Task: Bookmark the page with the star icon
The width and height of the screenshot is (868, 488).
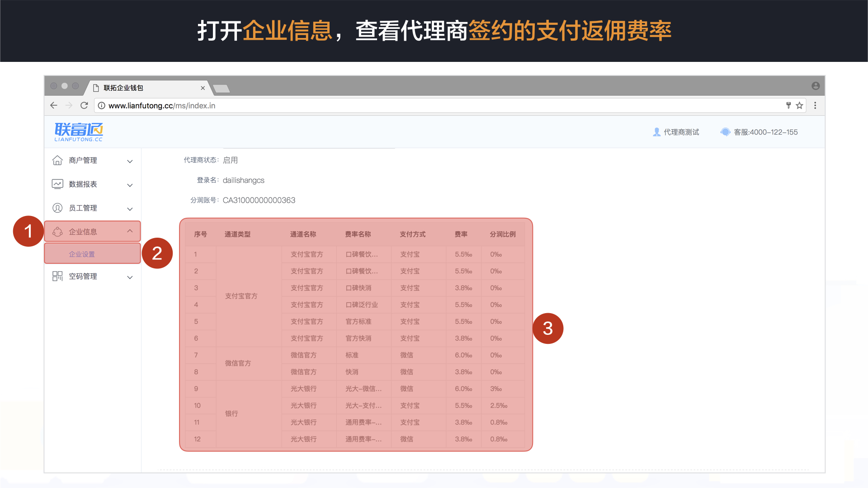Action: click(x=799, y=105)
